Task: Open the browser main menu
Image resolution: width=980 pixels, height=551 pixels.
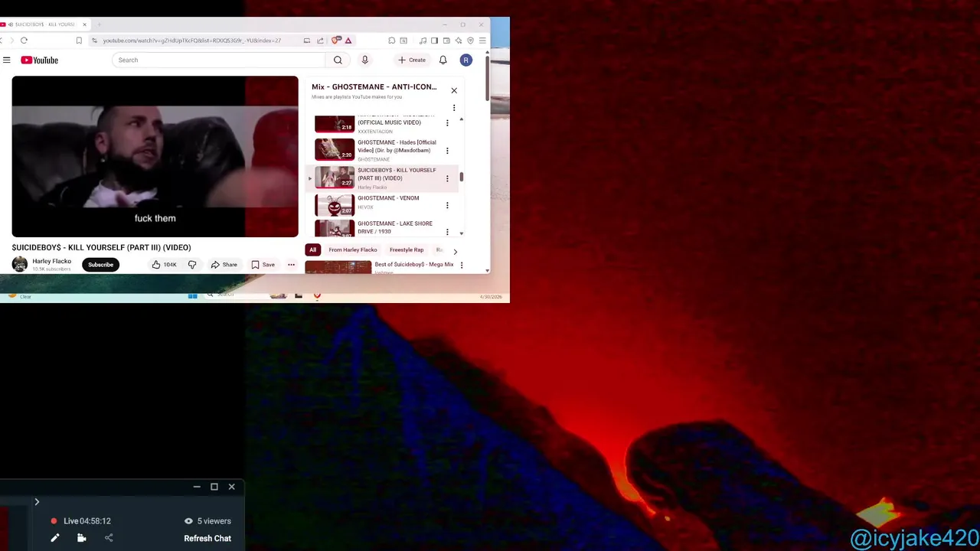Action: point(482,41)
